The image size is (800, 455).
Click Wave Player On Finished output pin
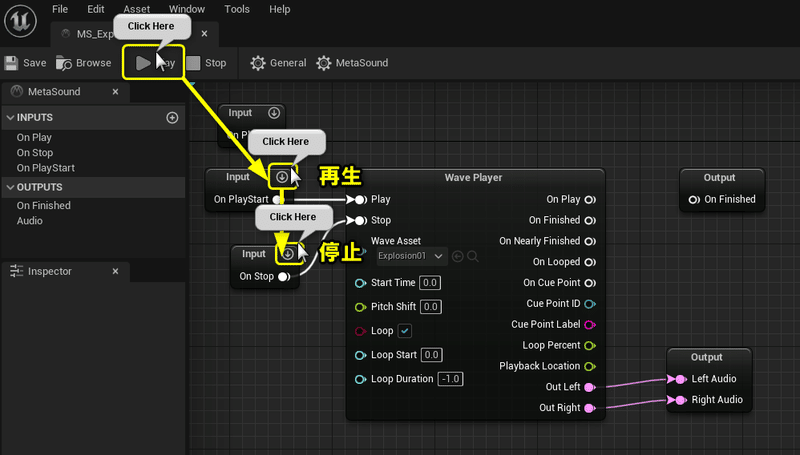590,220
